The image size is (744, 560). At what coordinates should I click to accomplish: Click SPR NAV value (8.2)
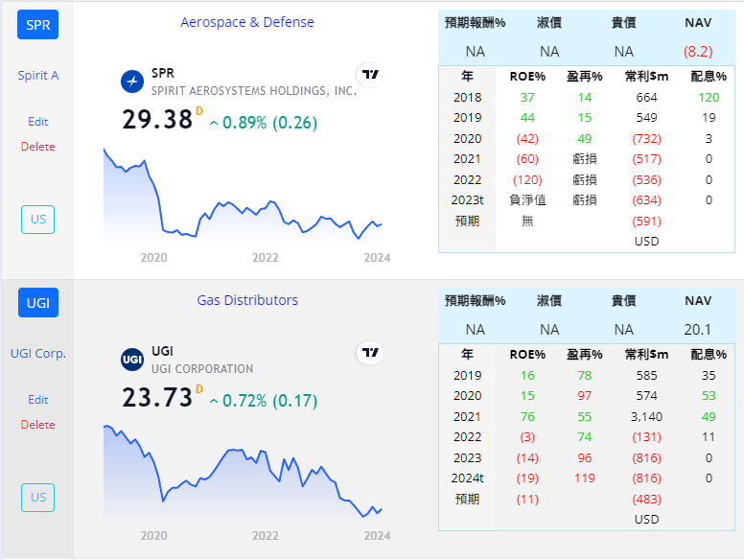(698, 51)
